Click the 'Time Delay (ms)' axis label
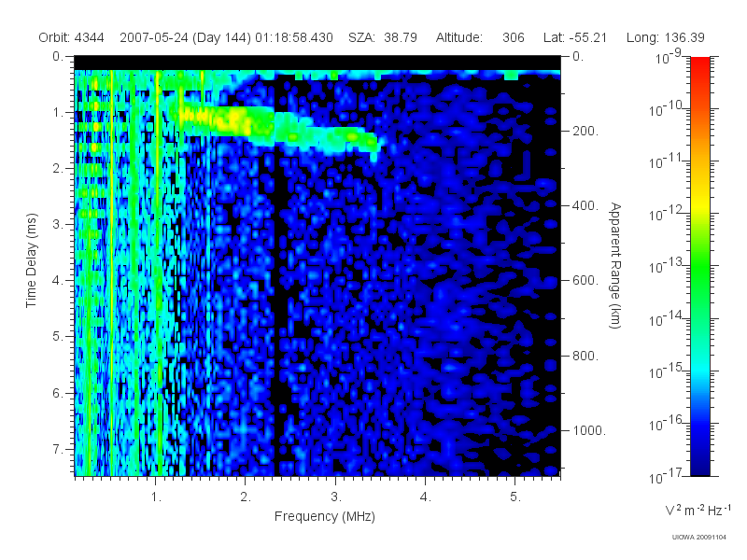This screenshot has width=747, height=560. tap(31, 260)
